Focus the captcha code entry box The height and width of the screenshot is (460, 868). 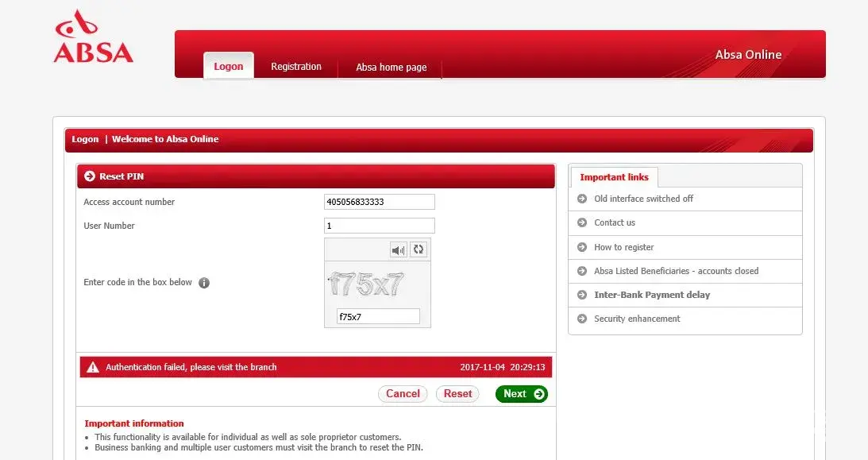point(378,317)
